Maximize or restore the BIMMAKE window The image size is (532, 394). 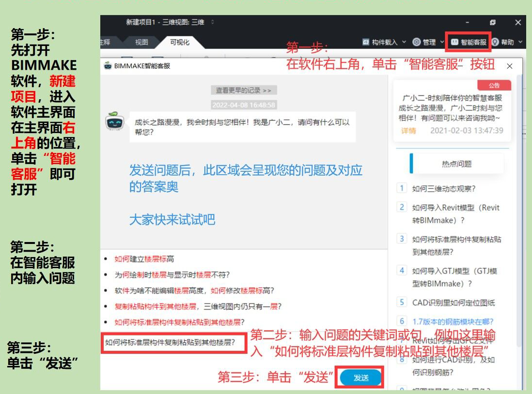point(493,22)
